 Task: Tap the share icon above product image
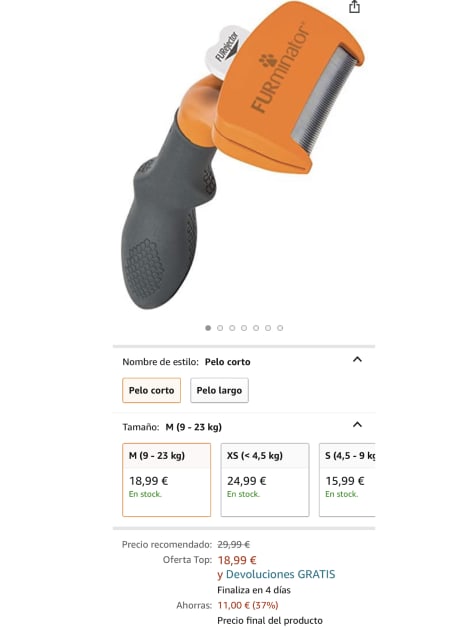point(354,7)
